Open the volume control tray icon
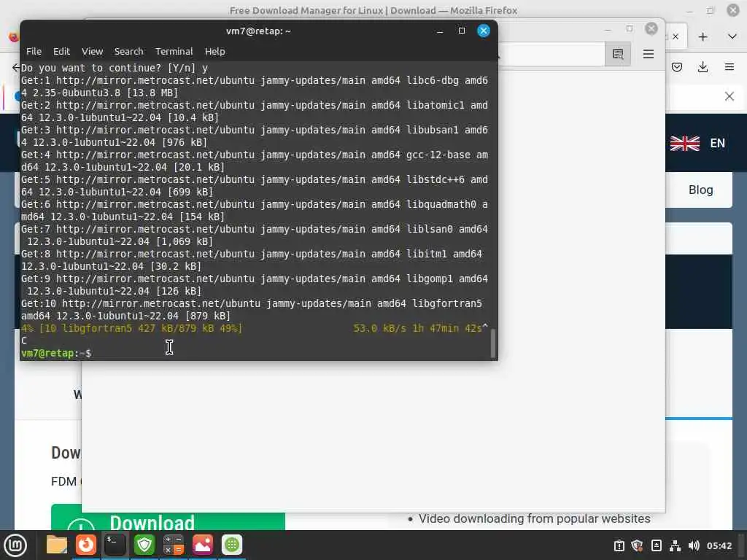747x560 pixels. tap(694, 545)
